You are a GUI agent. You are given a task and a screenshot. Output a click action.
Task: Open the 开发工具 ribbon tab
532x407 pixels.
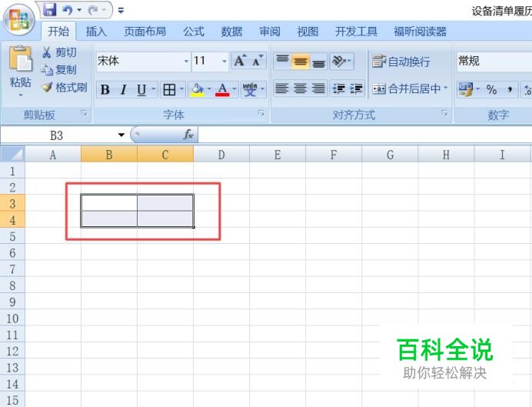pyautogui.click(x=356, y=32)
